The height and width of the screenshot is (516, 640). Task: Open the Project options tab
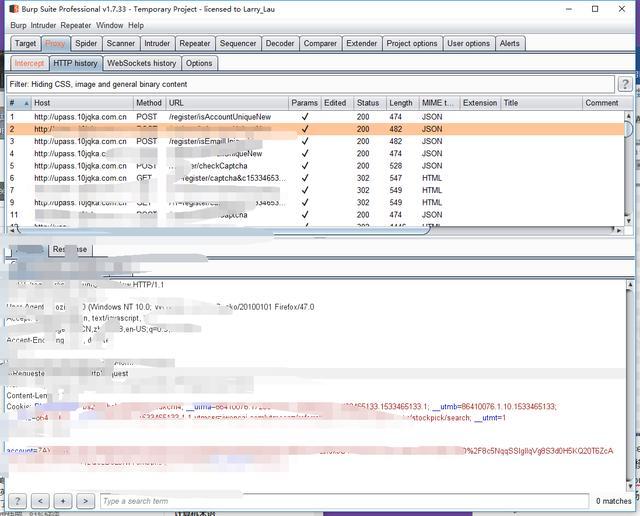(x=412, y=43)
